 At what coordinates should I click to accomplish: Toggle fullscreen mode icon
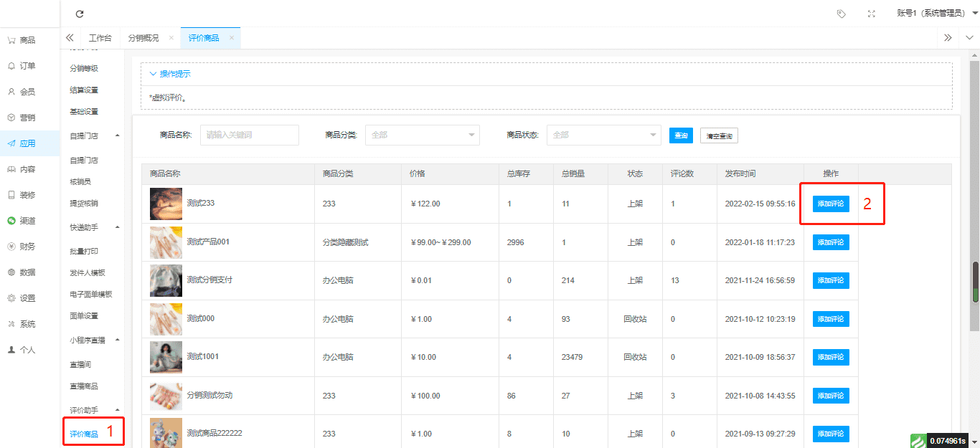pos(871,14)
